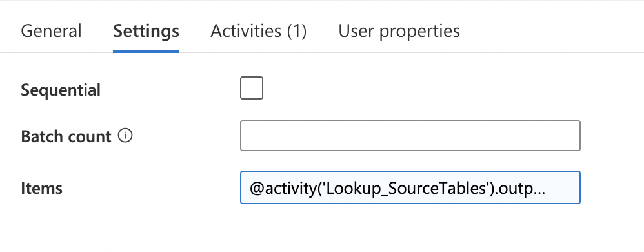Viewport: 644px width, 252px height.
Task: Open the General tab
Action: (x=52, y=31)
